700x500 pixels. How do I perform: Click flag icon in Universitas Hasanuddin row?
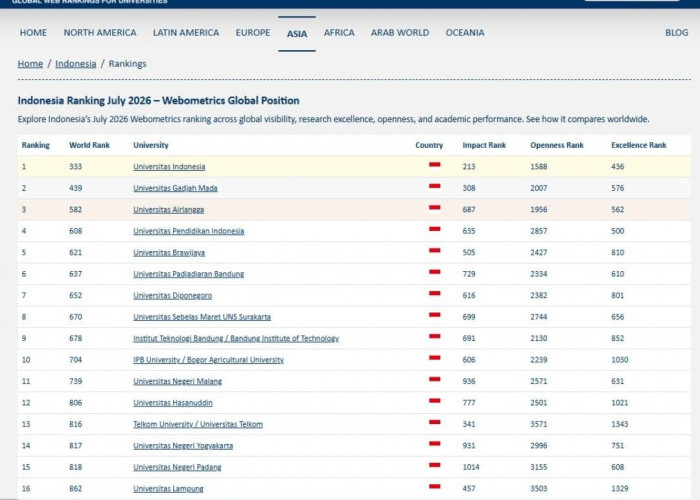click(435, 402)
